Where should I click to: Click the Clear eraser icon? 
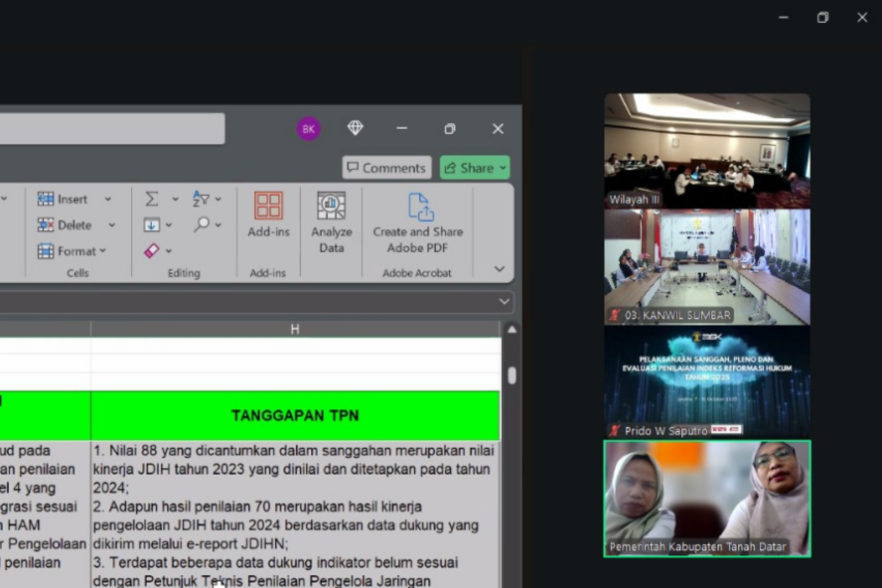pyautogui.click(x=152, y=251)
